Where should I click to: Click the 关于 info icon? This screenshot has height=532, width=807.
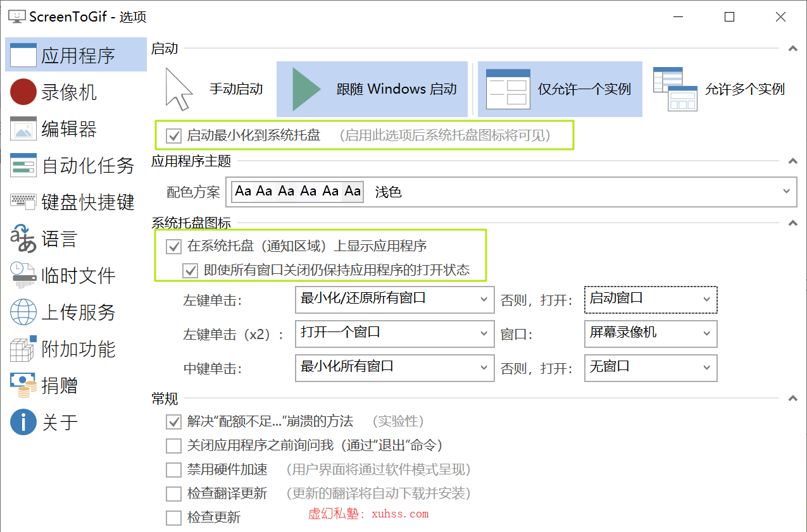23,422
